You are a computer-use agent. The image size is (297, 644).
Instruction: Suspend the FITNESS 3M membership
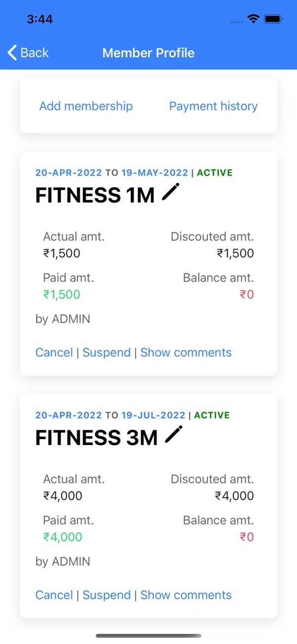[106, 595]
